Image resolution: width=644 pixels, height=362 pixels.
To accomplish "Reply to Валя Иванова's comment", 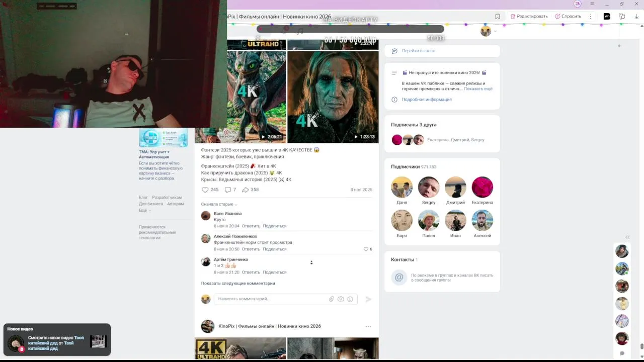I will tap(251, 226).
